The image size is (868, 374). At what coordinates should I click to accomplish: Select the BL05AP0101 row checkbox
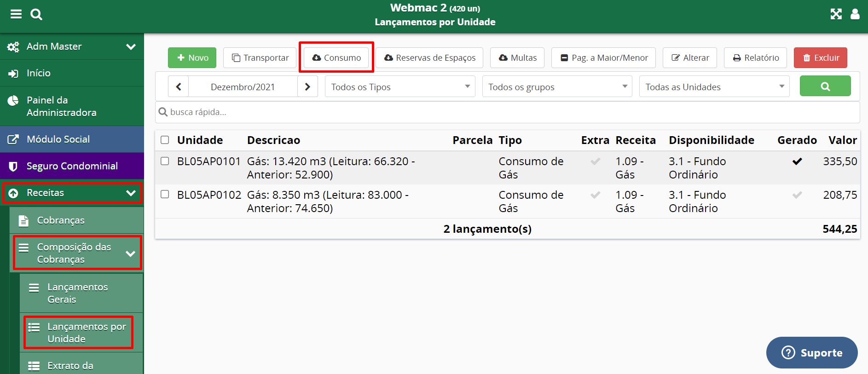[165, 161]
